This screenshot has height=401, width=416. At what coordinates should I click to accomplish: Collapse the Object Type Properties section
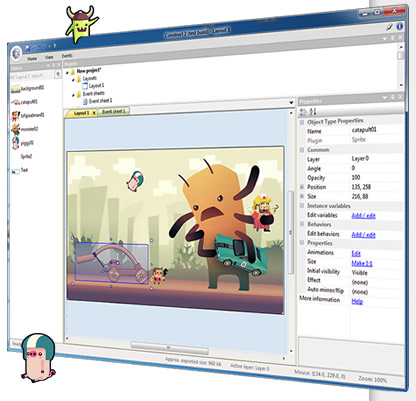[x=302, y=122]
